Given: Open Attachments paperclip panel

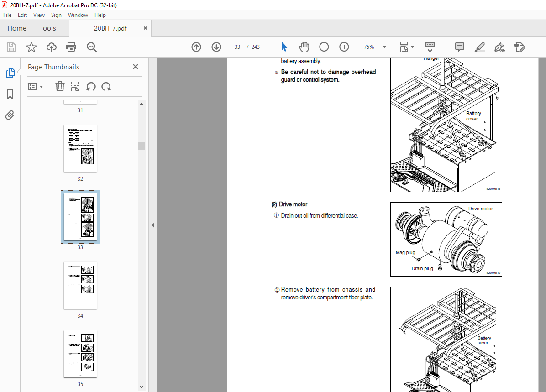Looking at the screenshot, I should (10, 115).
